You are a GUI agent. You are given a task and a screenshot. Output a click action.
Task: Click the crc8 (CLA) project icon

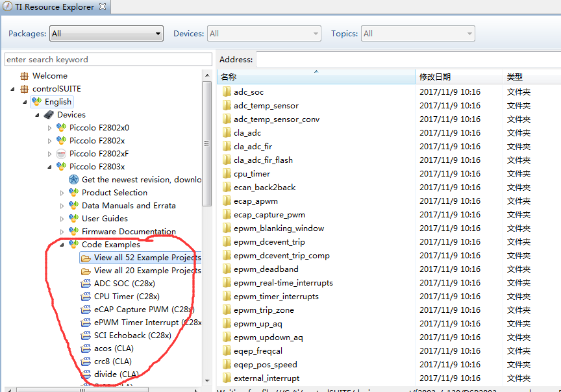click(x=86, y=361)
